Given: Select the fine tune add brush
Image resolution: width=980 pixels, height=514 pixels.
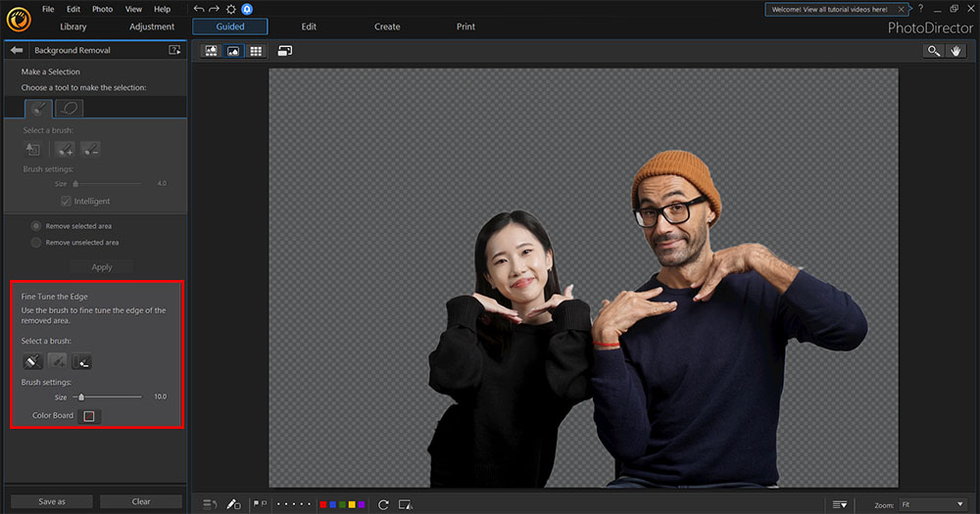Looking at the screenshot, I should click(x=57, y=361).
